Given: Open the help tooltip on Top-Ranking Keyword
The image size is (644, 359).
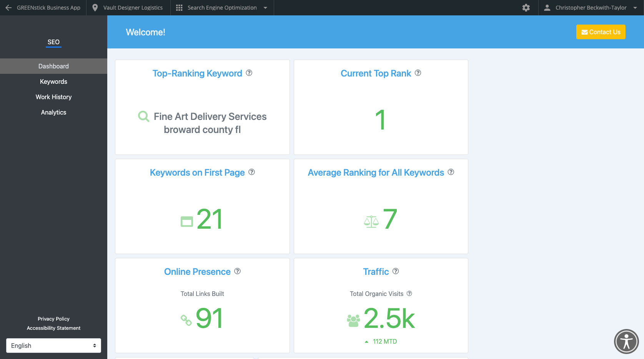Looking at the screenshot, I should pyautogui.click(x=249, y=73).
